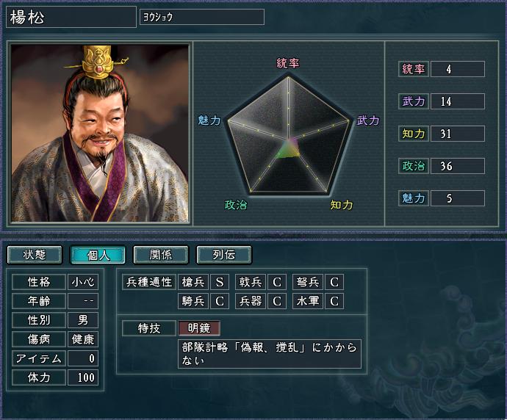Viewport: 507px width, 420px height.
Task: Click the 兵器 aptitude grade C
Action: pos(277,301)
